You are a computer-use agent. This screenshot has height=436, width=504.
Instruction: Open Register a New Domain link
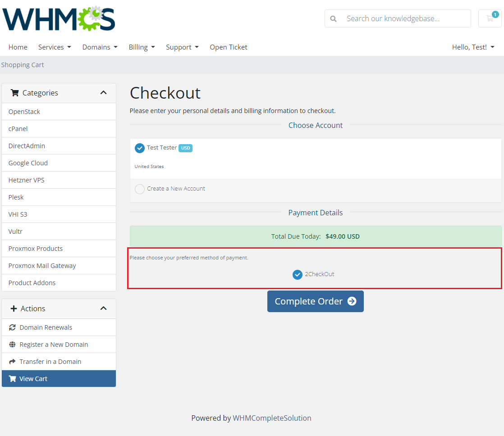click(x=59, y=345)
